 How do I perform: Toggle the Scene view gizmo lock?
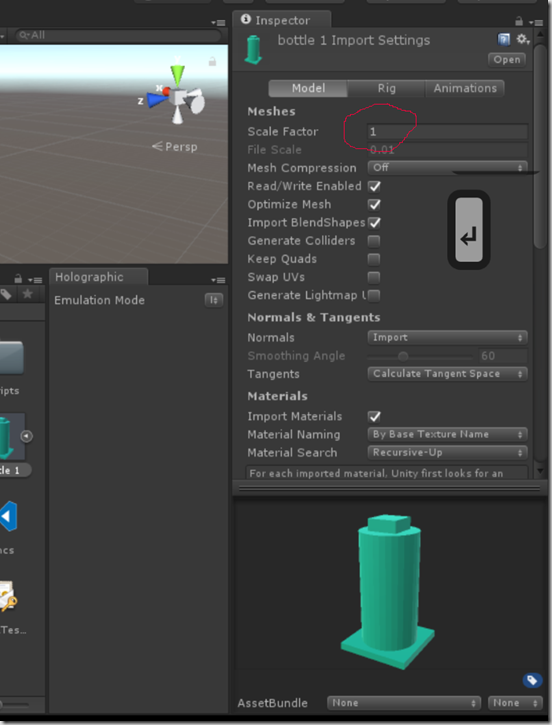[212, 61]
